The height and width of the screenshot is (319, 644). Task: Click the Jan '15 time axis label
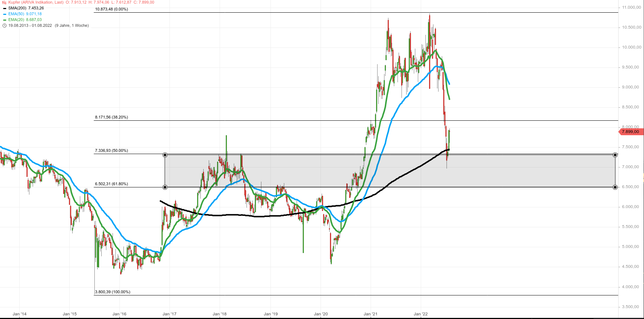[69, 314]
